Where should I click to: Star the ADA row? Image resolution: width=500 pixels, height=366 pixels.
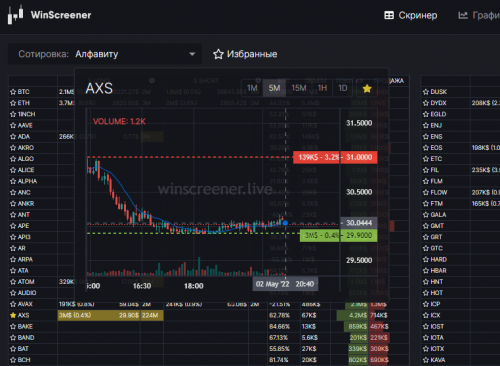pos(13,136)
